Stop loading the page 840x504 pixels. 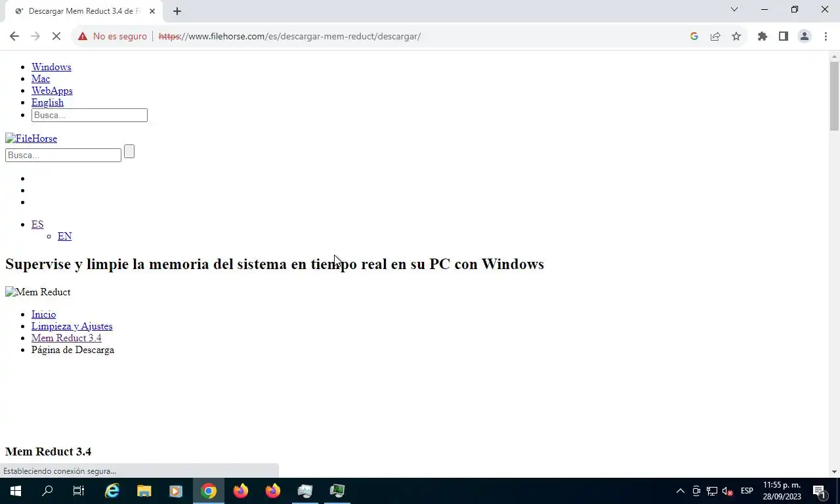coord(56,36)
